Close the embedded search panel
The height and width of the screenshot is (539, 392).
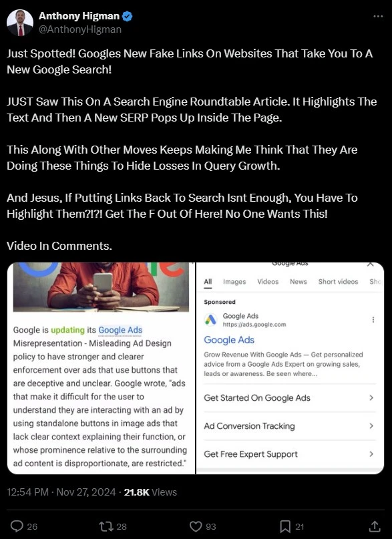click(371, 264)
